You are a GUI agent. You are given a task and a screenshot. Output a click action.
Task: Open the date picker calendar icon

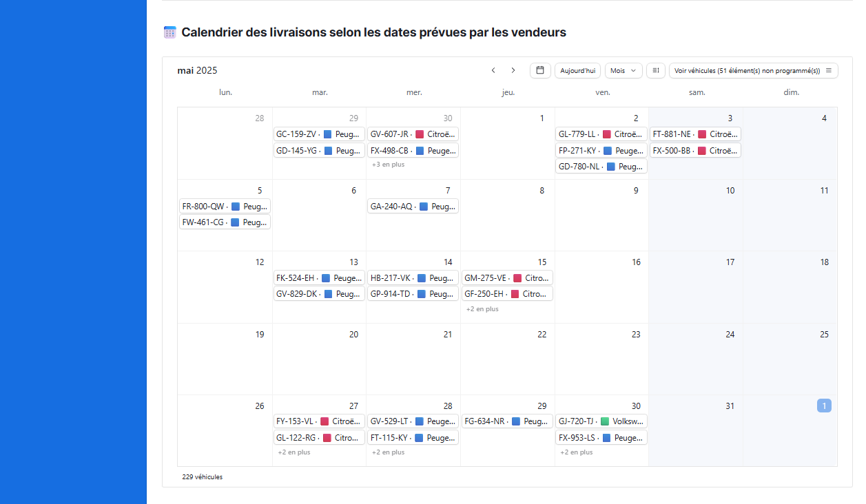coord(540,70)
